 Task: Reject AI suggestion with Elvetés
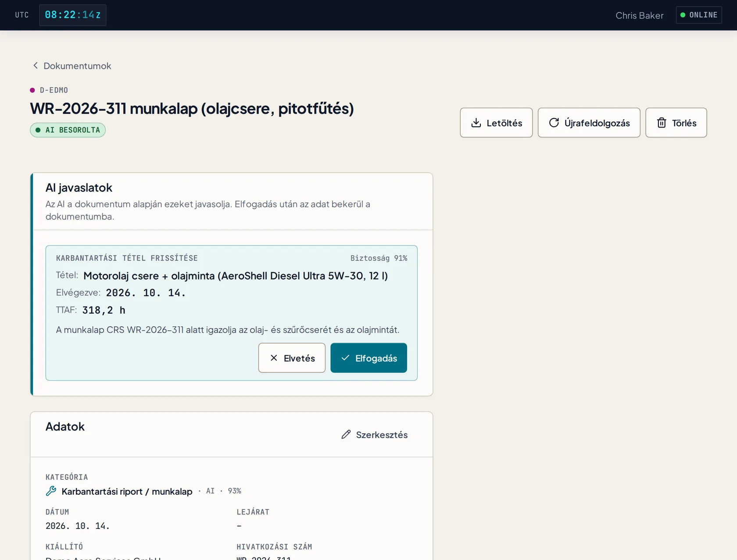click(292, 358)
